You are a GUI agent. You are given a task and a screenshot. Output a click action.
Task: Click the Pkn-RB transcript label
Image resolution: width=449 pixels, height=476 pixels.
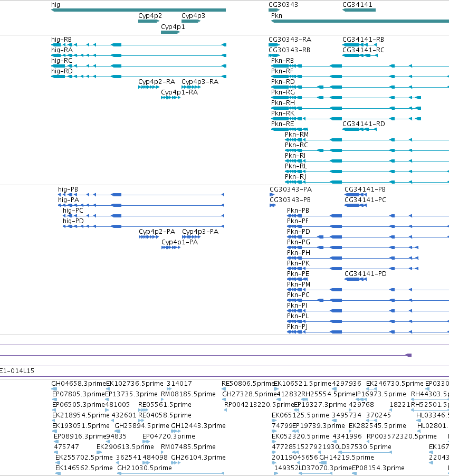coord(282,61)
